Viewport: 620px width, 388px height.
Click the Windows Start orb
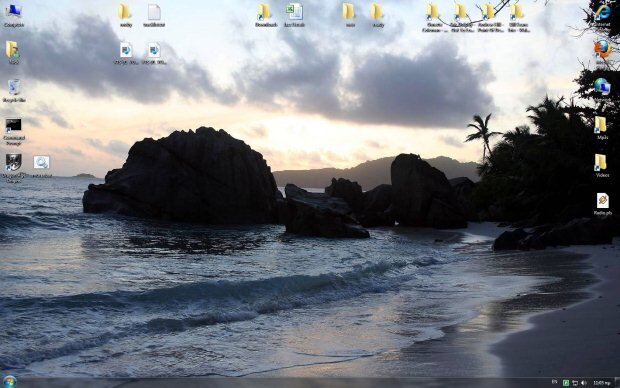9,382
